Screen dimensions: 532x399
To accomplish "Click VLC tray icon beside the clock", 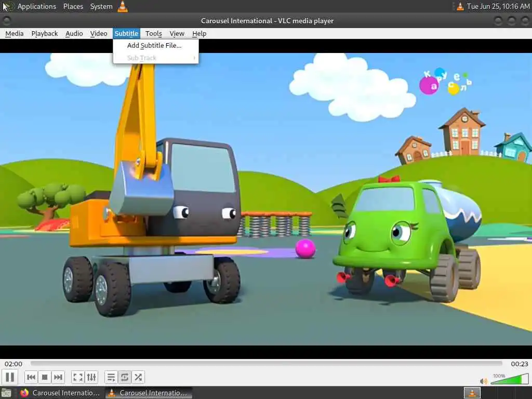I will coord(460,6).
